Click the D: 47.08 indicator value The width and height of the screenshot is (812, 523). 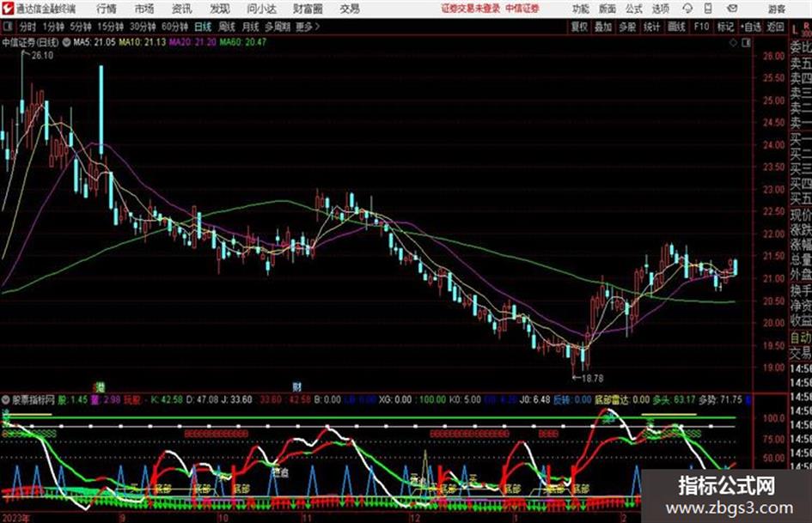202,399
